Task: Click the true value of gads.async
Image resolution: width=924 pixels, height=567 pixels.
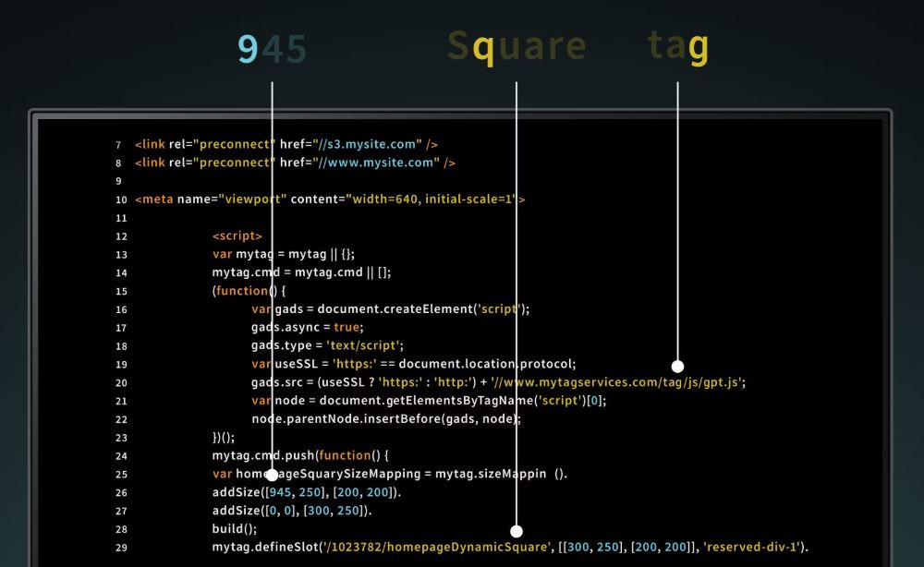Action: pyautogui.click(x=347, y=327)
